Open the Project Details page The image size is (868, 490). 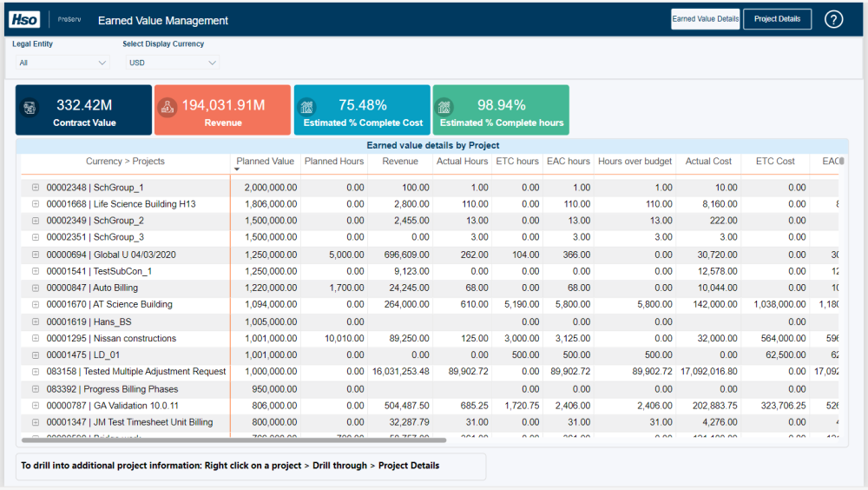pyautogui.click(x=777, y=19)
